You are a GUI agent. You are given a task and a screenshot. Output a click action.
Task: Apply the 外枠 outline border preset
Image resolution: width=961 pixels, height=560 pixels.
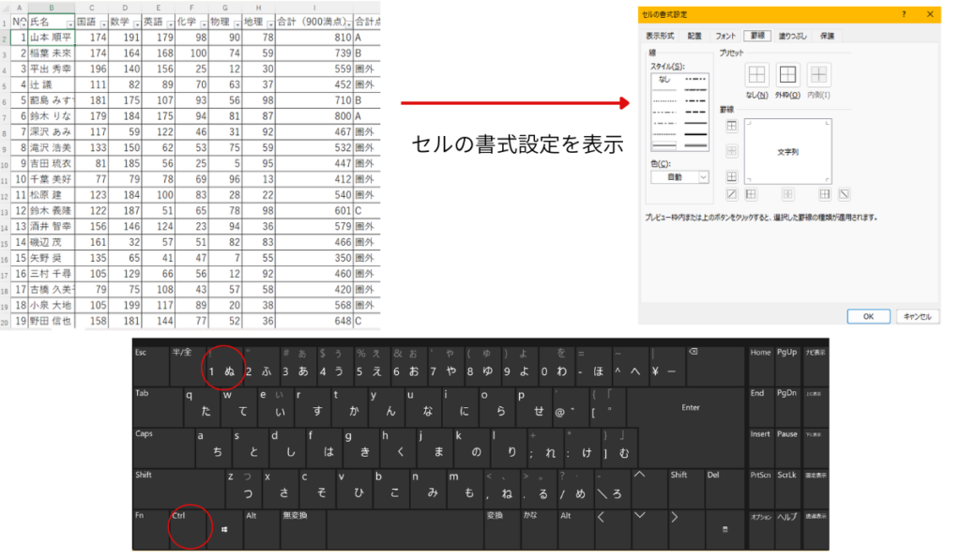788,75
